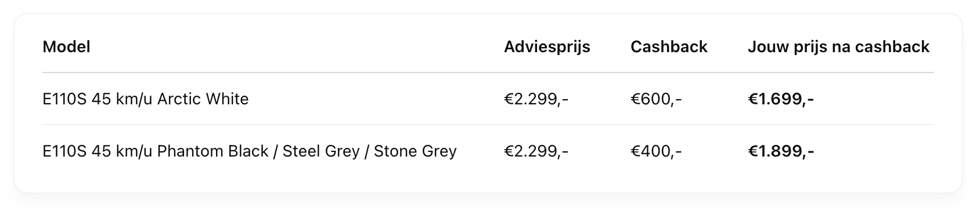
Task: Click the Stone Grey text in second row
Action: [415, 151]
